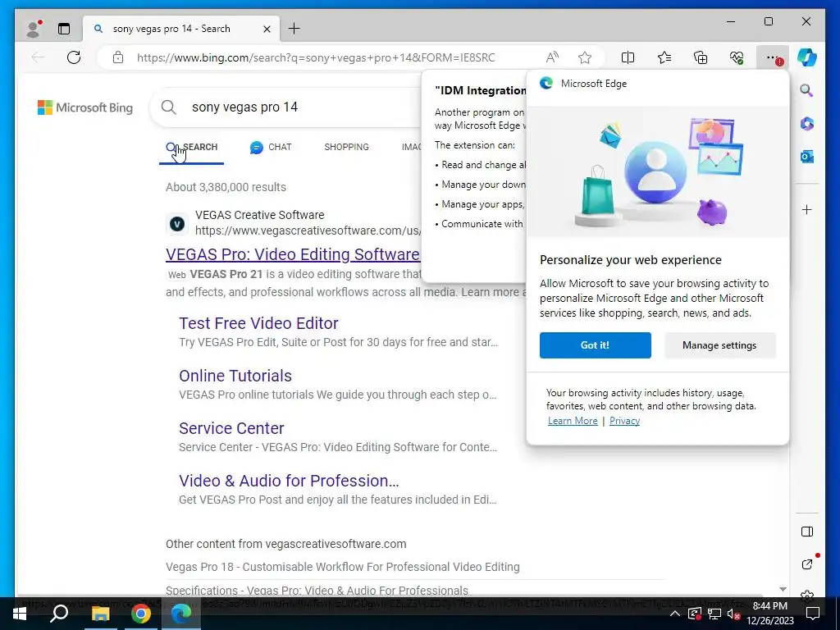This screenshot has width=840, height=630.
Task: Add a sidebar app with plus icon
Action: (807, 209)
